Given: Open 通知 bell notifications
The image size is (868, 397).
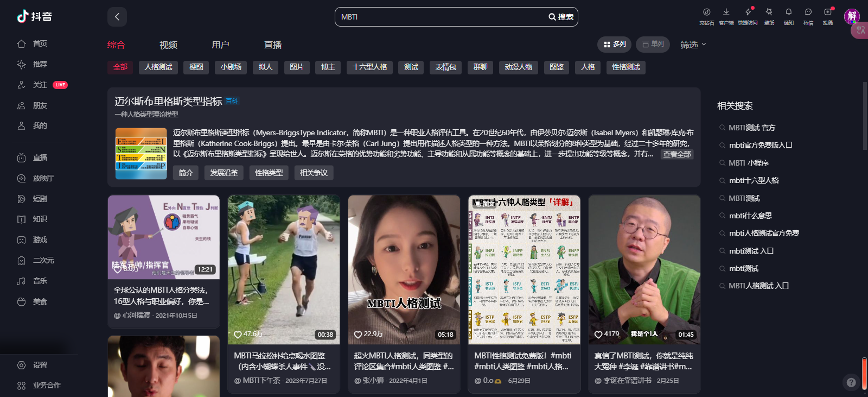Looking at the screenshot, I should [x=788, y=16].
